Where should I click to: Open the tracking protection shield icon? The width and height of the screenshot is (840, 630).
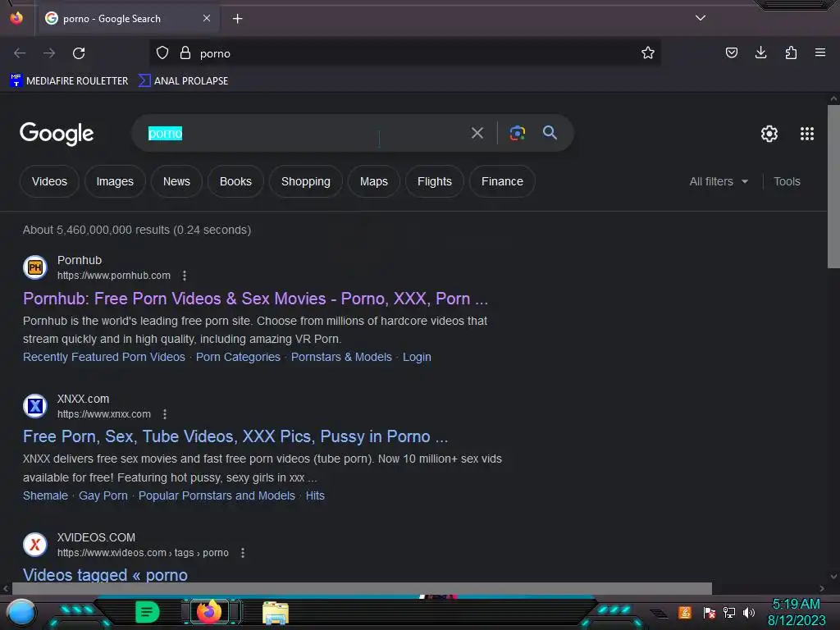point(162,52)
